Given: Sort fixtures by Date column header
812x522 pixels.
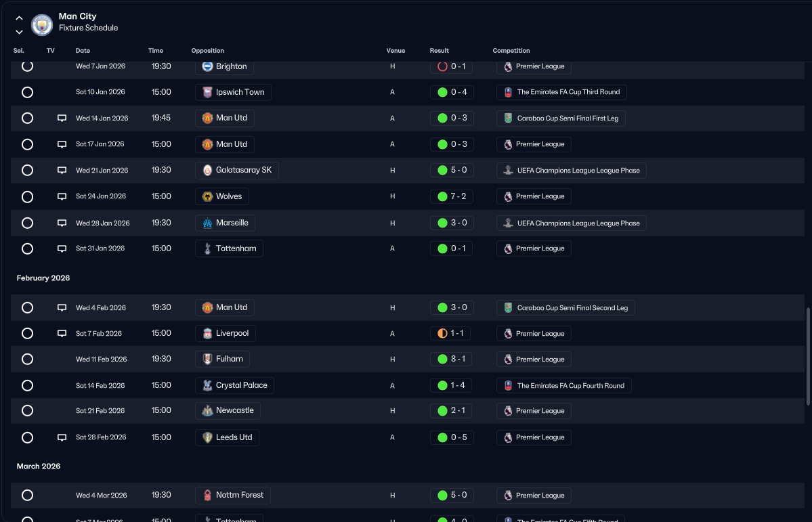Looking at the screenshot, I should [83, 51].
